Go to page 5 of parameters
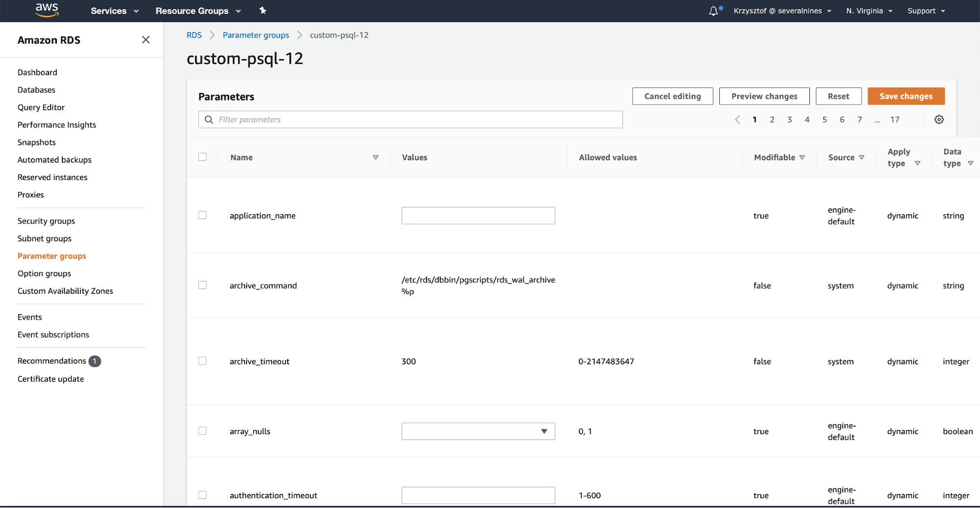 [x=825, y=120]
